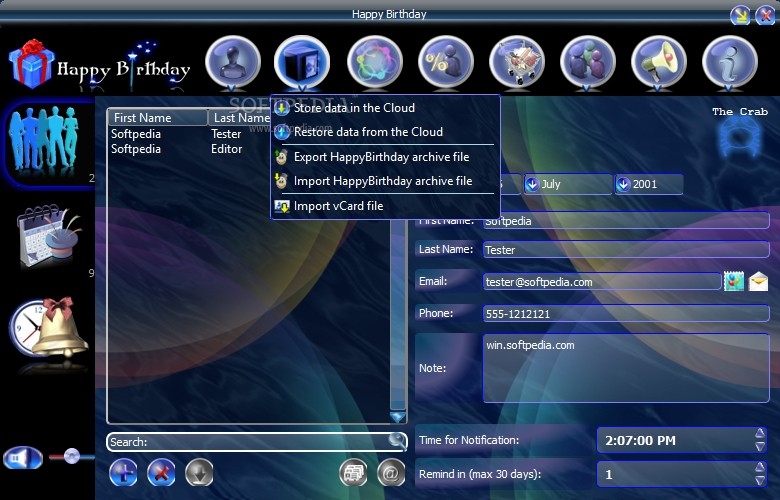Image resolution: width=780 pixels, height=500 pixels.
Task: Increase the notification time with up arrow
Action: 760,433
